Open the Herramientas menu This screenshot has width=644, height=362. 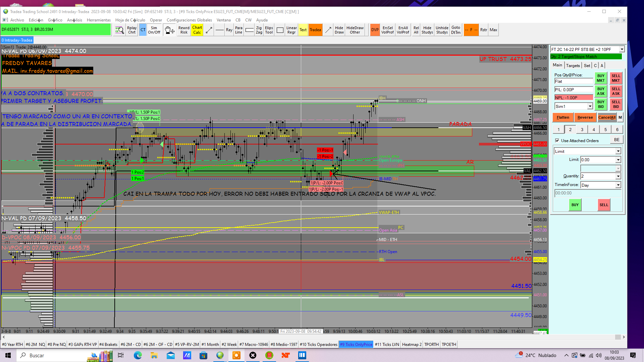click(99, 20)
